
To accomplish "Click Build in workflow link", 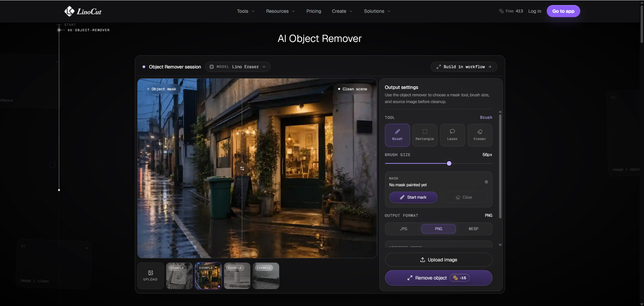I will tap(464, 67).
